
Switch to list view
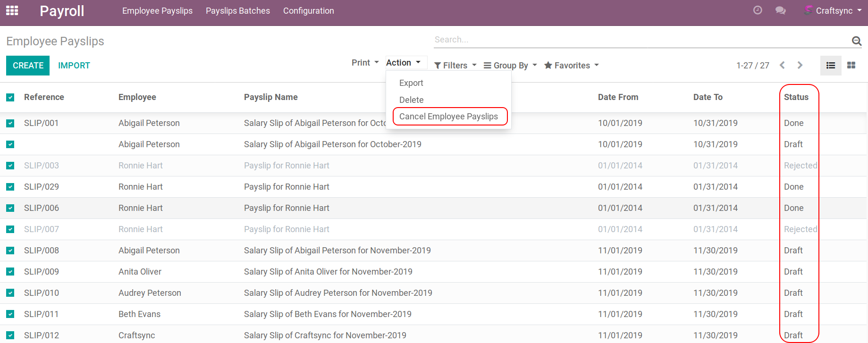[x=831, y=66]
